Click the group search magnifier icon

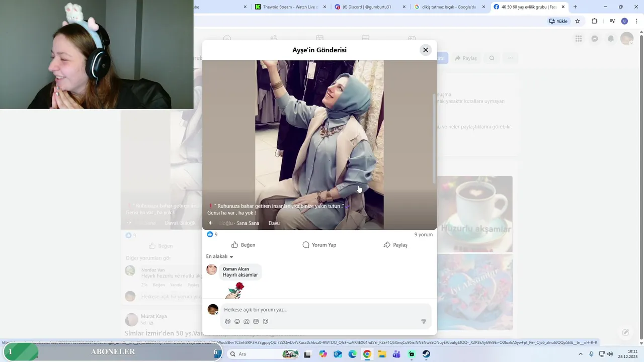point(492,58)
